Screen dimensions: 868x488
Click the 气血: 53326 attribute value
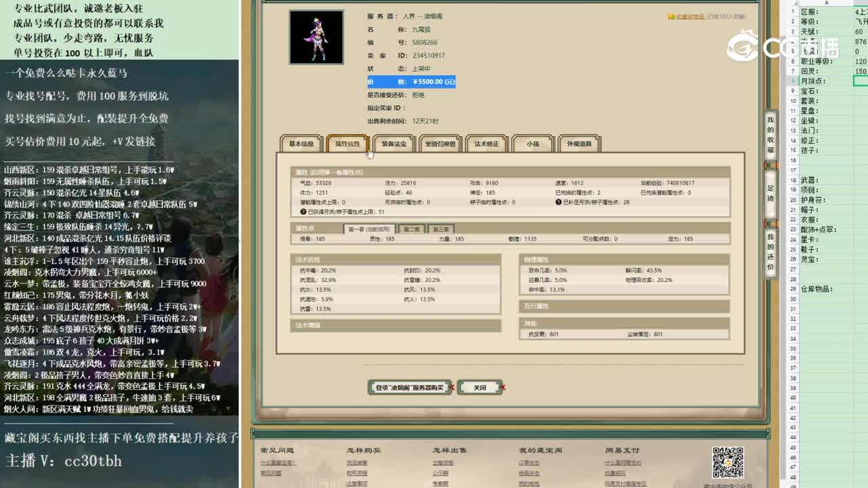(x=315, y=183)
